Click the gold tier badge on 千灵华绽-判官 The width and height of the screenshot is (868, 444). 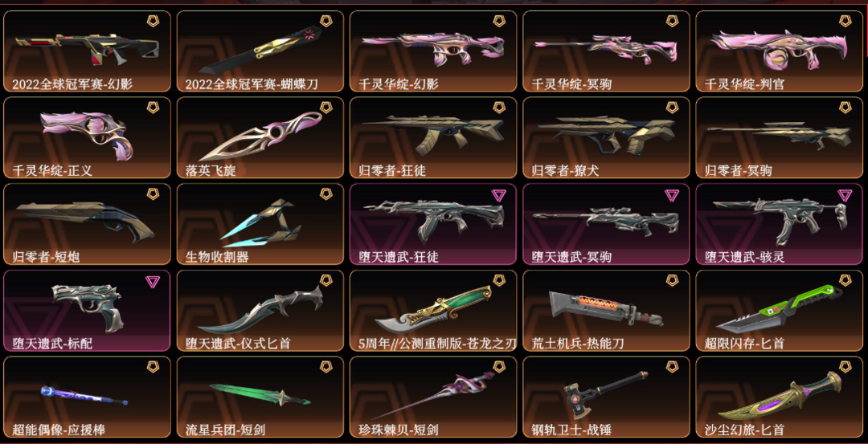point(845,22)
